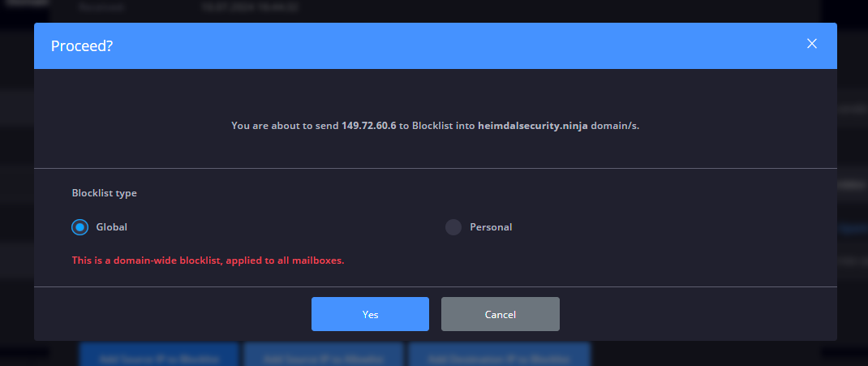The height and width of the screenshot is (366, 868).
Task: Click the blurred middle blue button behind dialog
Action: click(x=324, y=355)
